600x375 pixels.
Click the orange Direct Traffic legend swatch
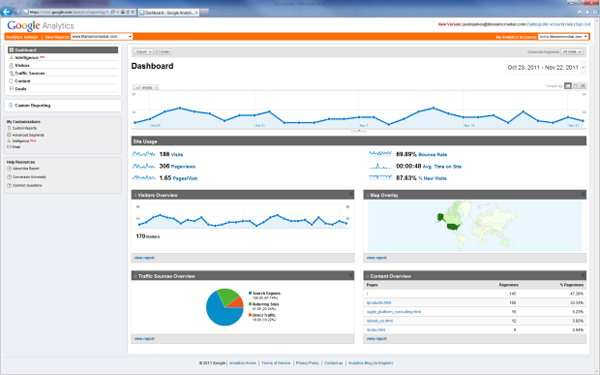(x=250, y=315)
